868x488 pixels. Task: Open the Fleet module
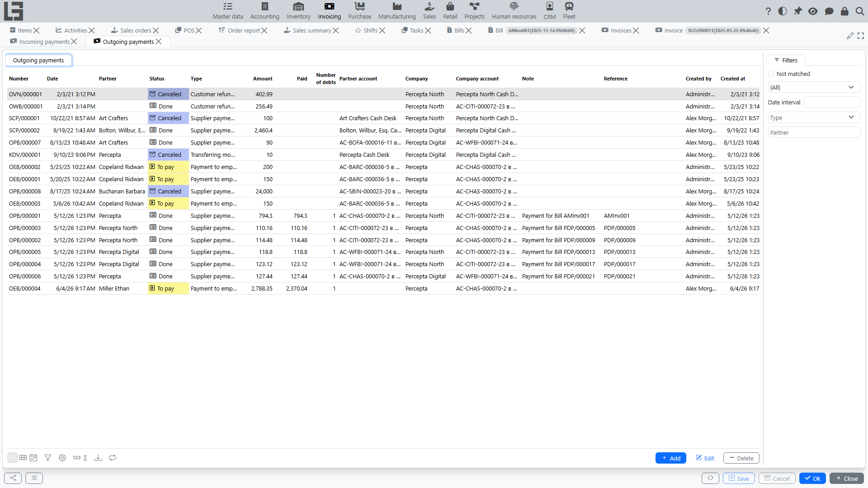(569, 11)
